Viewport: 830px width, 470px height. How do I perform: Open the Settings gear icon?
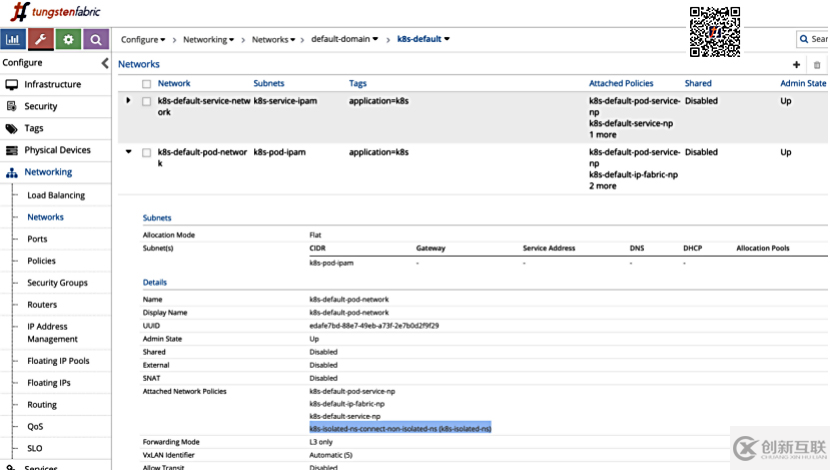click(68, 40)
